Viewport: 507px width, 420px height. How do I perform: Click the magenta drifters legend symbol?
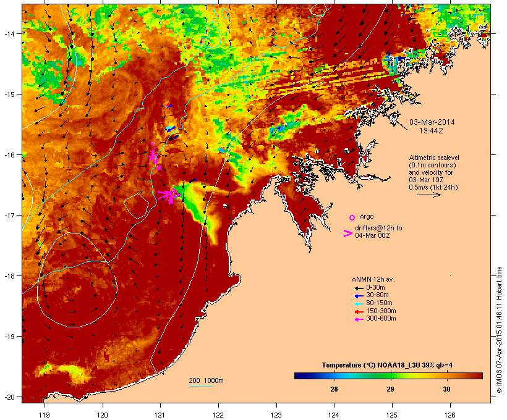click(x=347, y=233)
